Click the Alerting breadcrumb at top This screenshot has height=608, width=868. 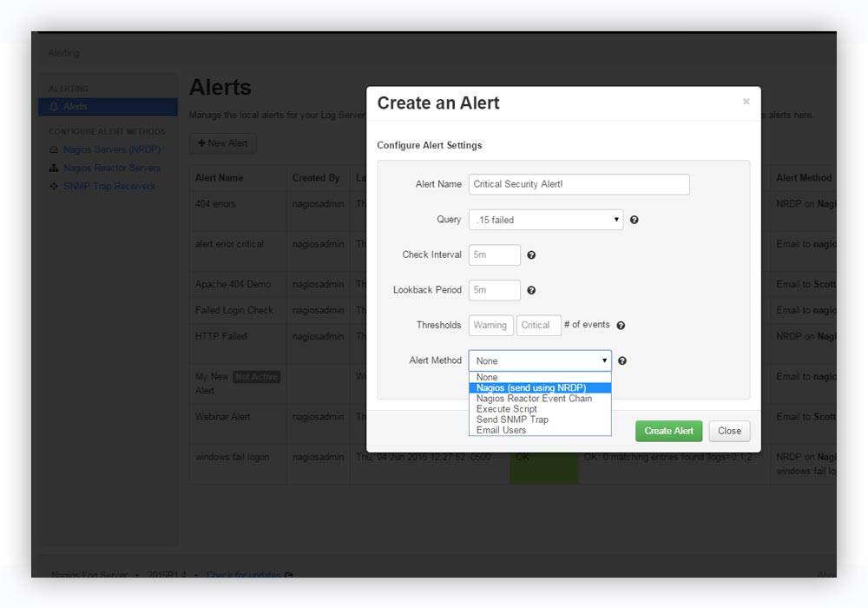point(63,53)
